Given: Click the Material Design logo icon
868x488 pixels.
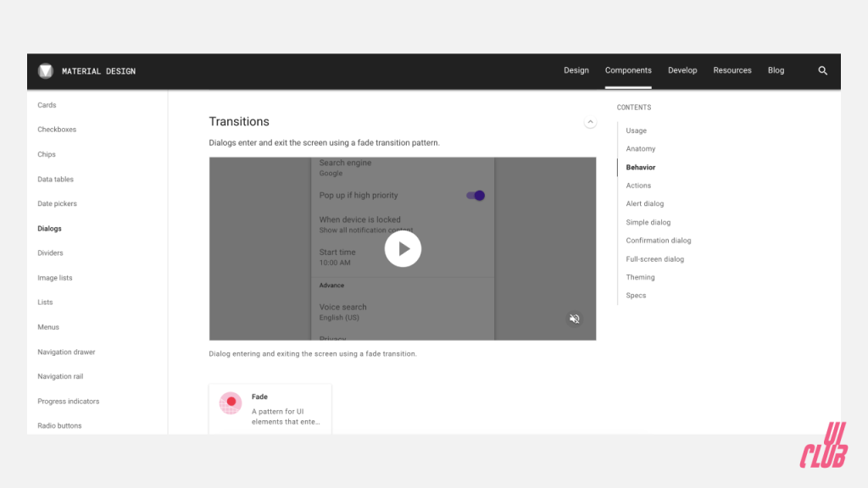Looking at the screenshot, I should (46, 71).
